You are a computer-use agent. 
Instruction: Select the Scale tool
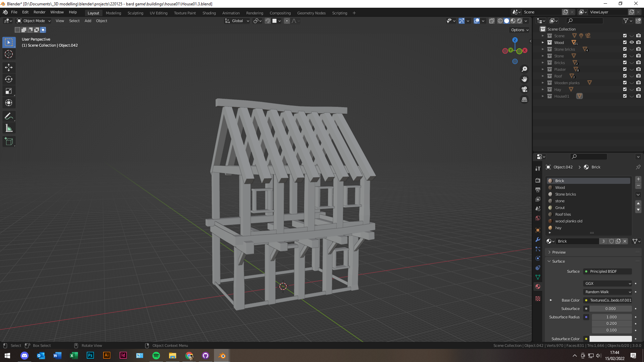pyautogui.click(x=9, y=91)
